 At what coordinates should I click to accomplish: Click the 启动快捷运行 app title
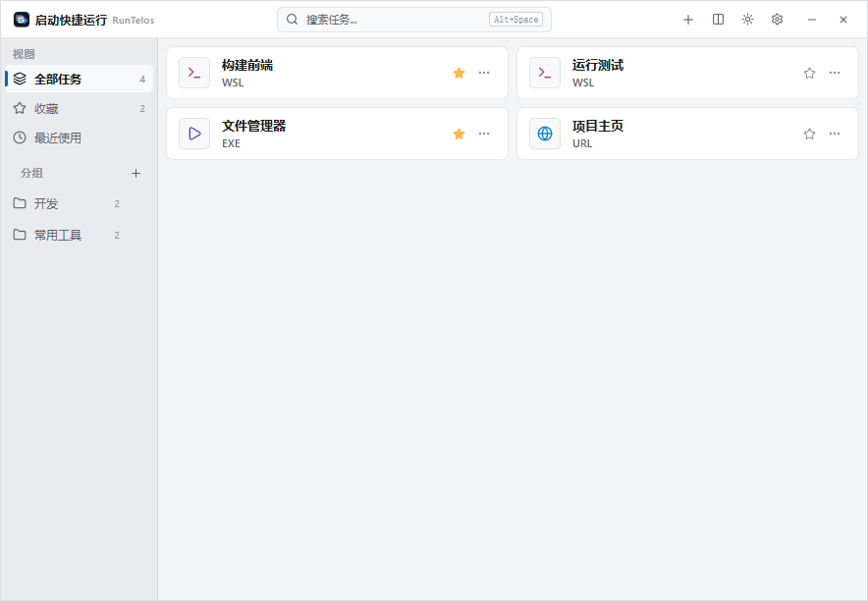[x=71, y=20]
